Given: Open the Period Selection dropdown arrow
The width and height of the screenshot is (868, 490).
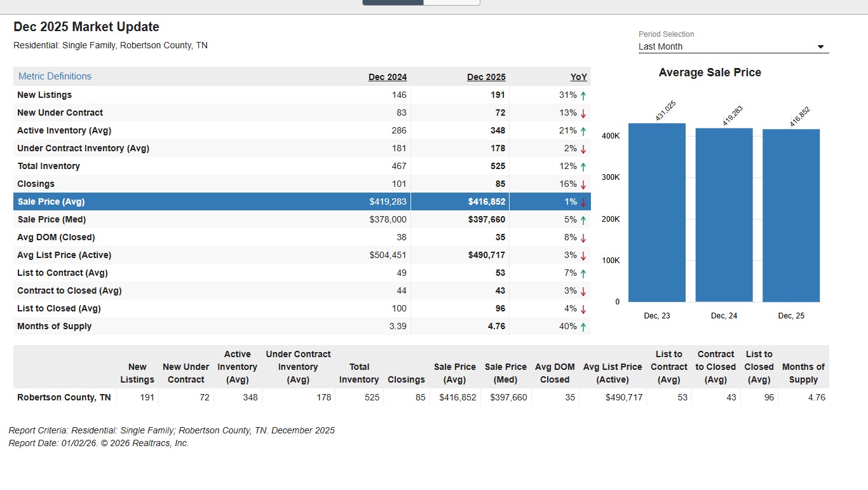Looking at the screenshot, I should (x=820, y=47).
